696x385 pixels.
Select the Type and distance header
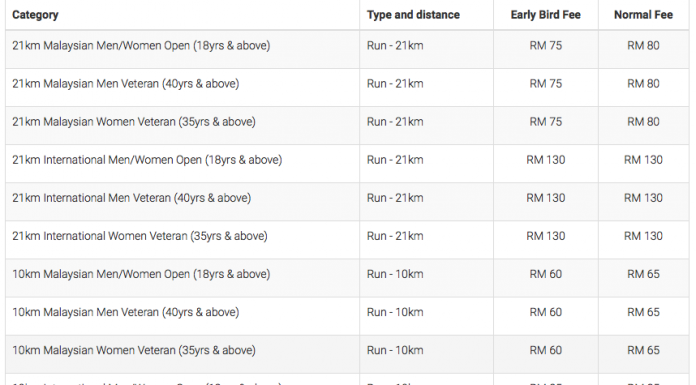[413, 15]
